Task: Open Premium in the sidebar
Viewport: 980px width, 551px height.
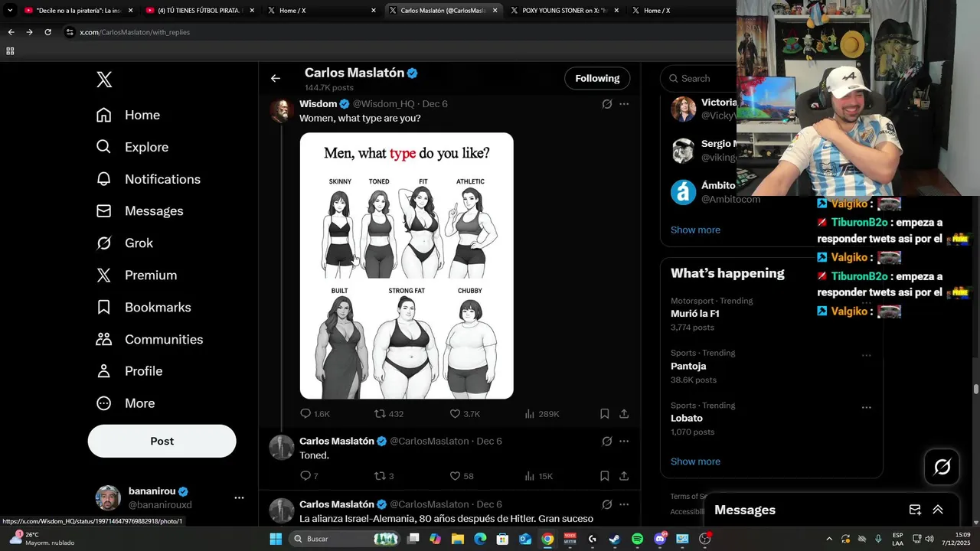Action: (x=136, y=275)
